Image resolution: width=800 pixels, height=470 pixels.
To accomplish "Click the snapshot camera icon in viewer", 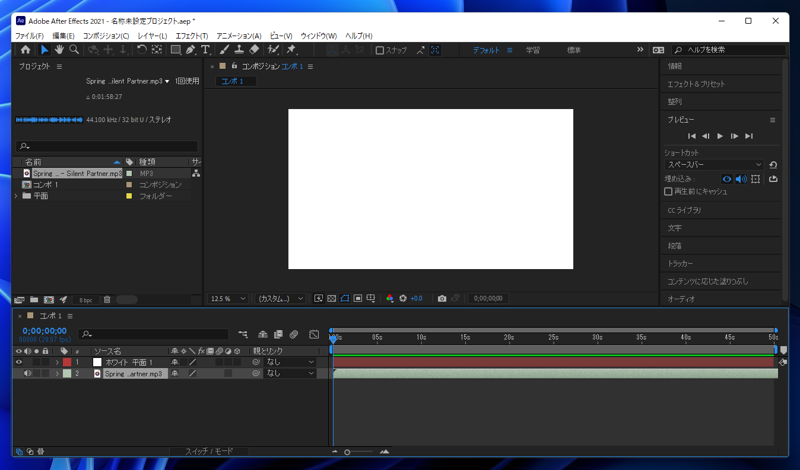I will (x=442, y=299).
